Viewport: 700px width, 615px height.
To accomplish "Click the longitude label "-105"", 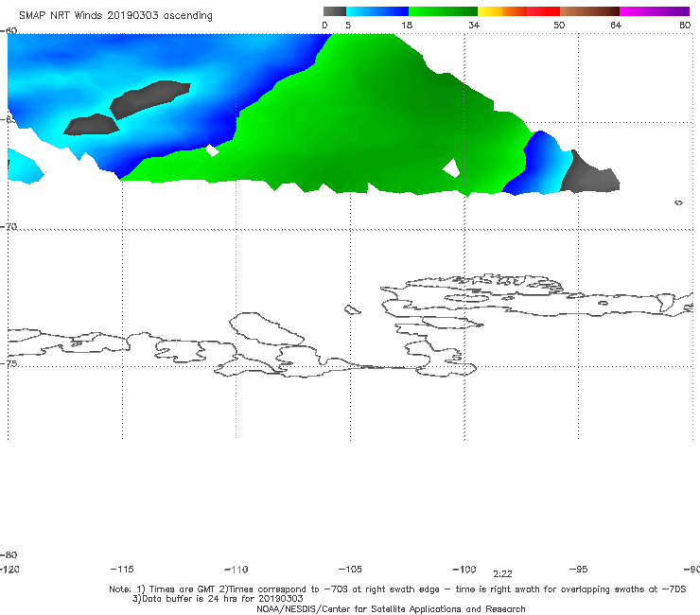I will [350, 570].
